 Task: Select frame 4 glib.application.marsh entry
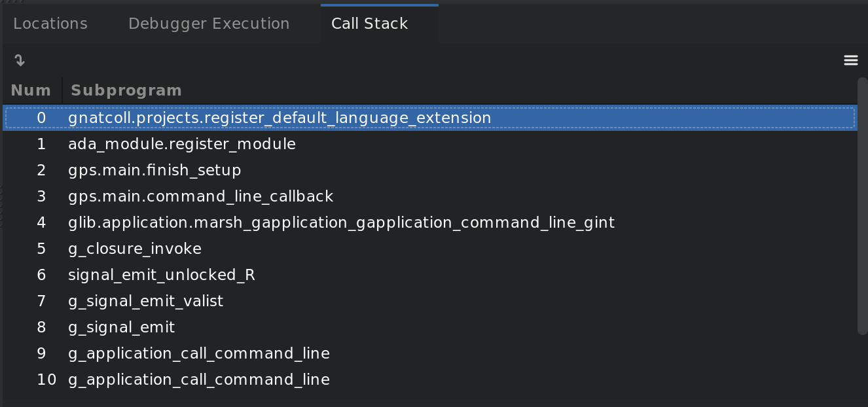click(x=429, y=222)
